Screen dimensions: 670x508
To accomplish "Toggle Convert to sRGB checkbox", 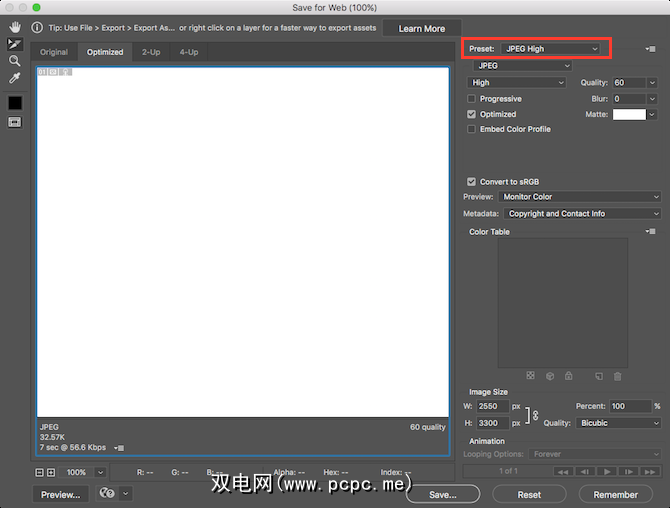I will click(471, 182).
